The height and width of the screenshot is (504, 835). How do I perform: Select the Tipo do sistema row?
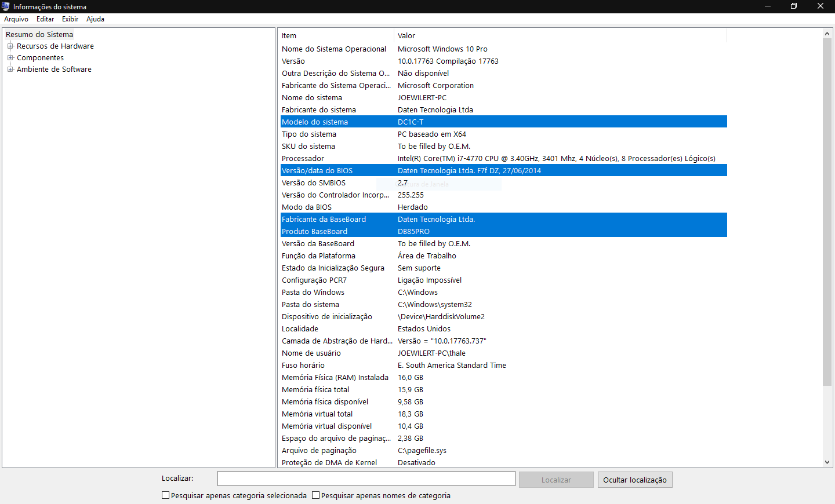[503, 134]
